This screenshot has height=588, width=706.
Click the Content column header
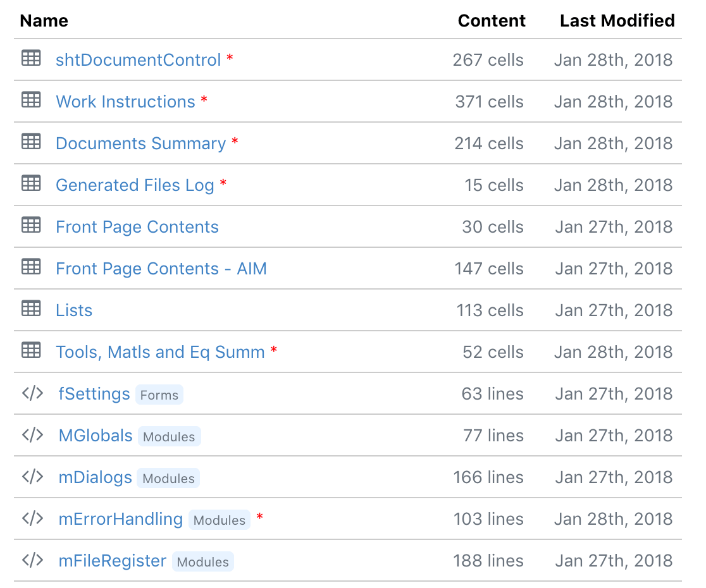point(492,21)
